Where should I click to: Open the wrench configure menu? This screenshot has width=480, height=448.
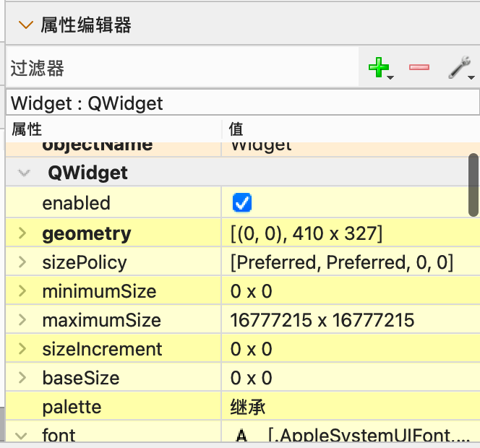click(x=460, y=67)
